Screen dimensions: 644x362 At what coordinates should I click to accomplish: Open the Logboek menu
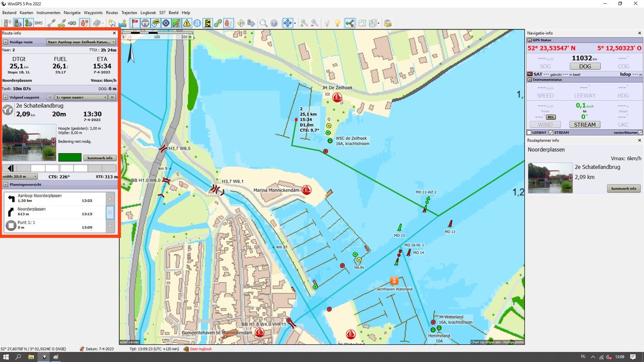pyautogui.click(x=148, y=12)
